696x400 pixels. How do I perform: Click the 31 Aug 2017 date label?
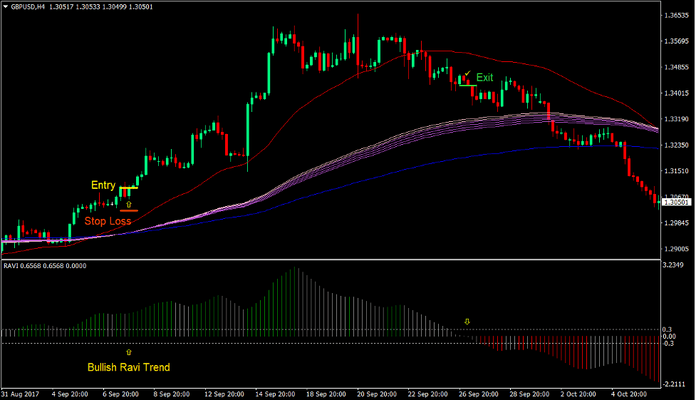pyautogui.click(x=20, y=394)
